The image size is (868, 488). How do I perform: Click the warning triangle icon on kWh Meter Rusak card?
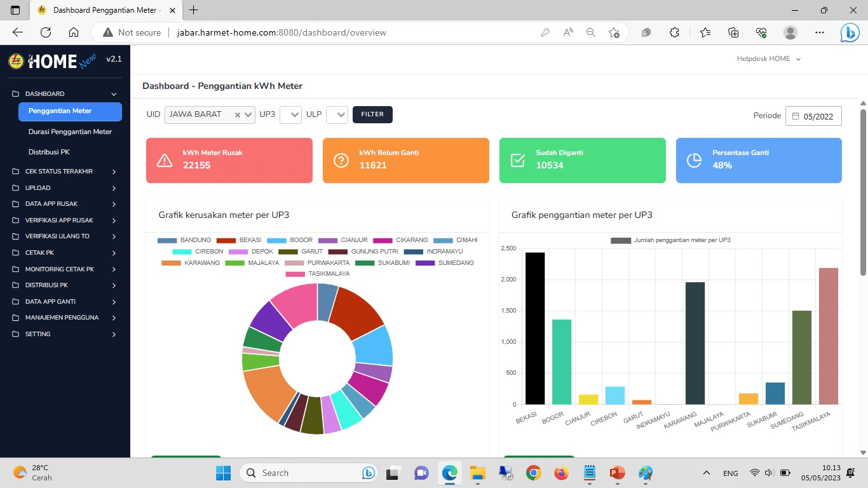[165, 160]
